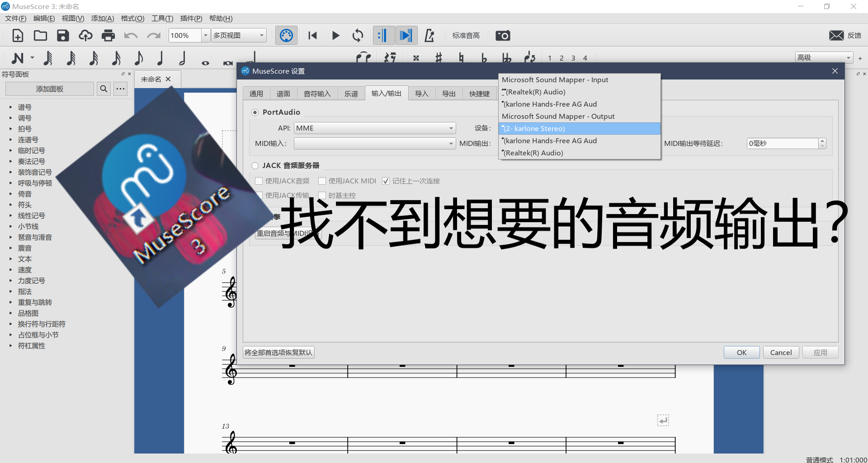Enable the use JACK audio checkbox
This screenshot has height=463, width=868.
coord(259,181)
